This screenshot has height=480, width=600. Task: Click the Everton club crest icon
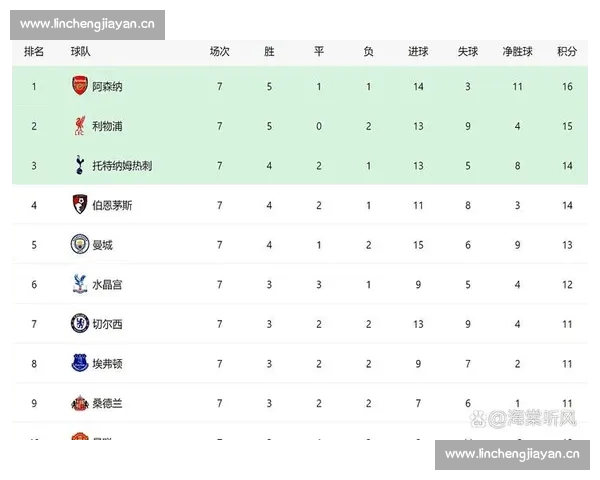pos(80,363)
